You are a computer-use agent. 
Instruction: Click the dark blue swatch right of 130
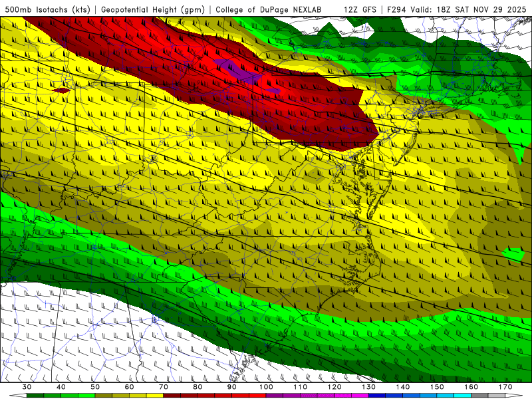[377, 396]
